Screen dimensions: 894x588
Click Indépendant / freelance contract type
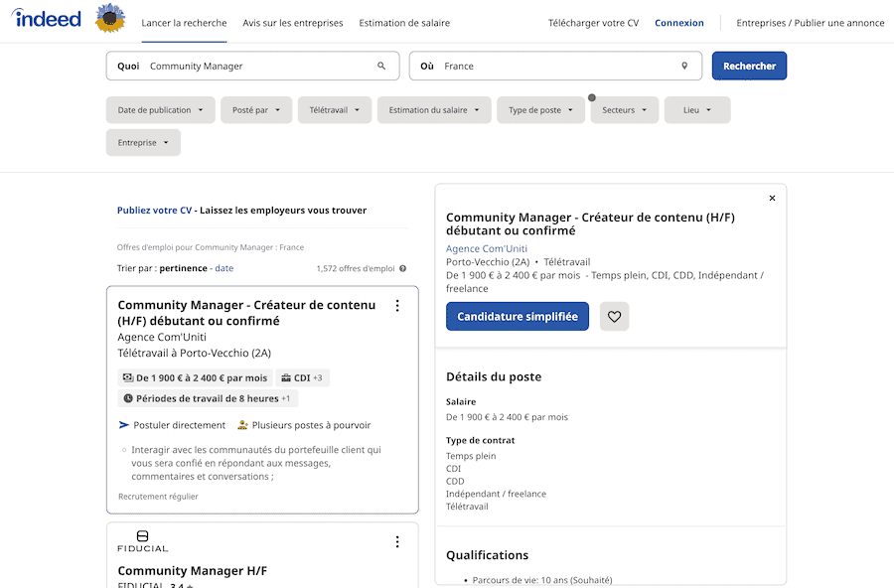click(496, 494)
